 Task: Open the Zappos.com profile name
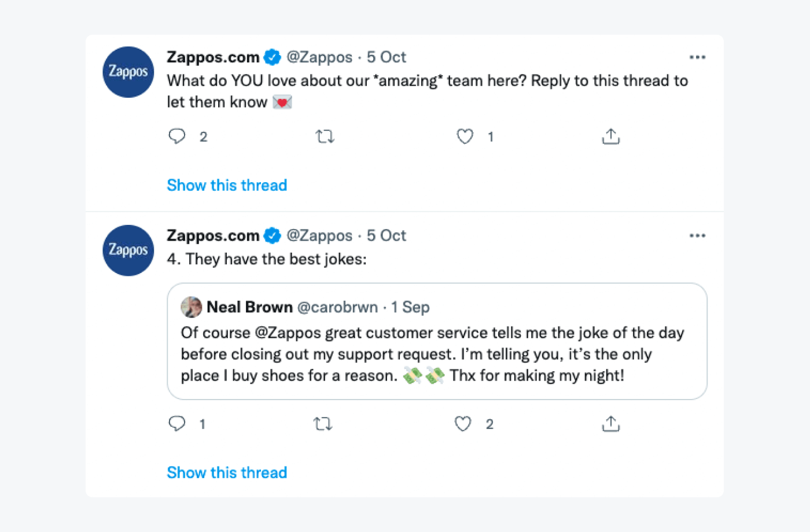tap(213, 57)
